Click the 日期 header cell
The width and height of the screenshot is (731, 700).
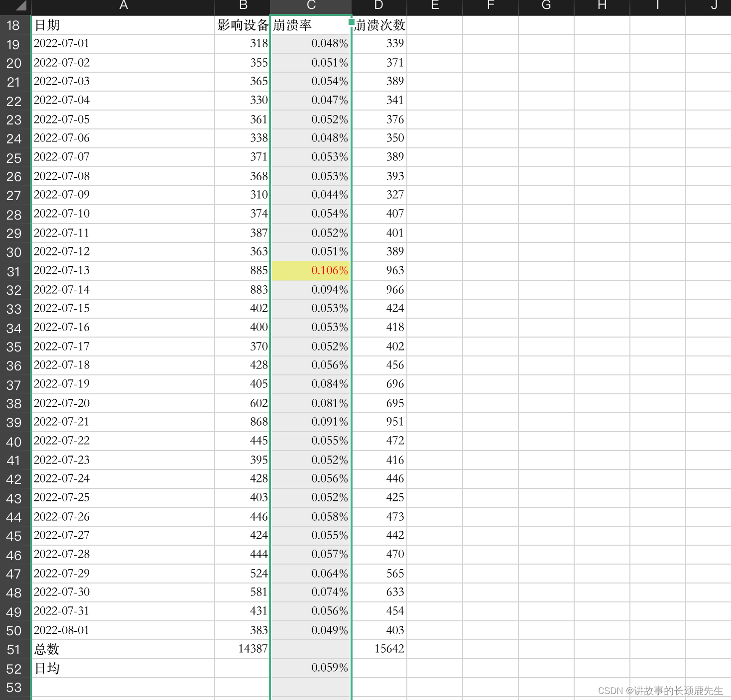[x=123, y=25]
